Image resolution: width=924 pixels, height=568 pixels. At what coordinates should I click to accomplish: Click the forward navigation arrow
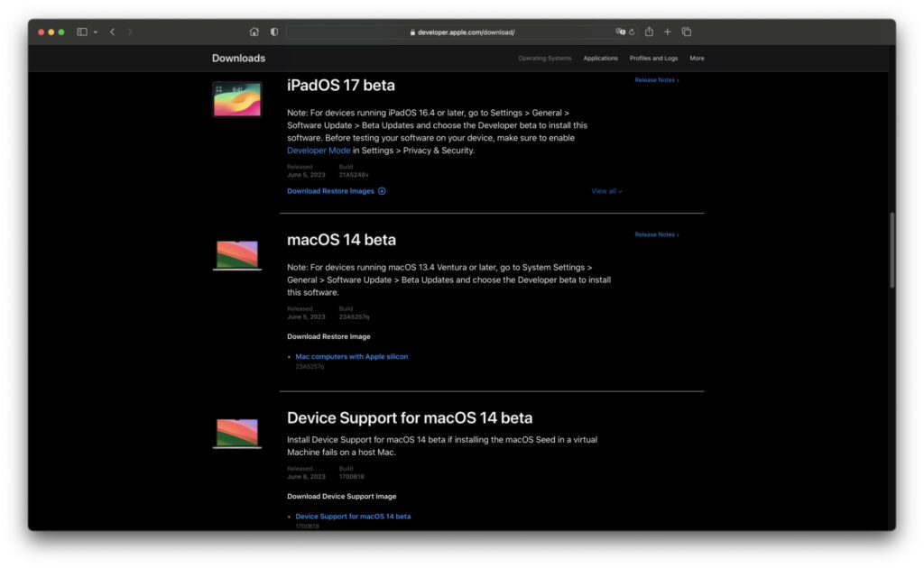[x=131, y=32]
